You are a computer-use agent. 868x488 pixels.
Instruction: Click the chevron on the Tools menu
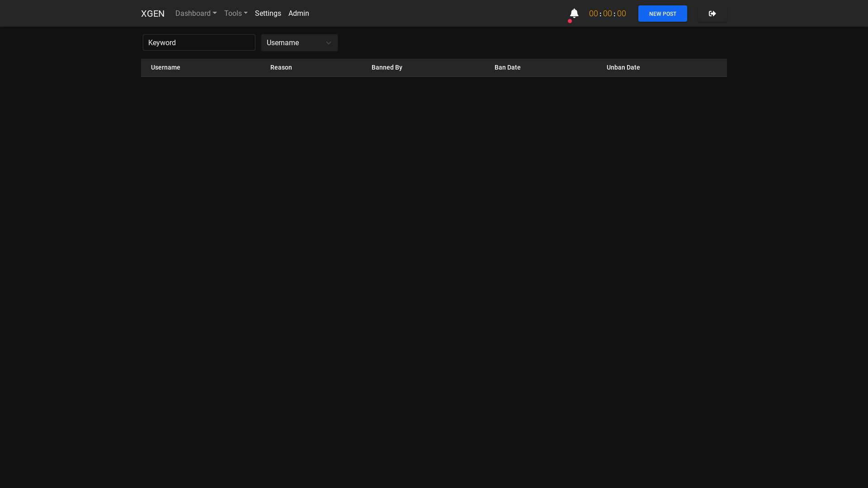[245, 13]
